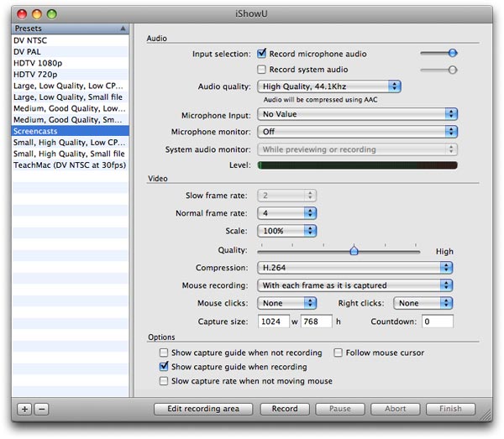Open the Scale 100% dropdown
Viewport: 504px width, 439px height.
tap(287, 231)
